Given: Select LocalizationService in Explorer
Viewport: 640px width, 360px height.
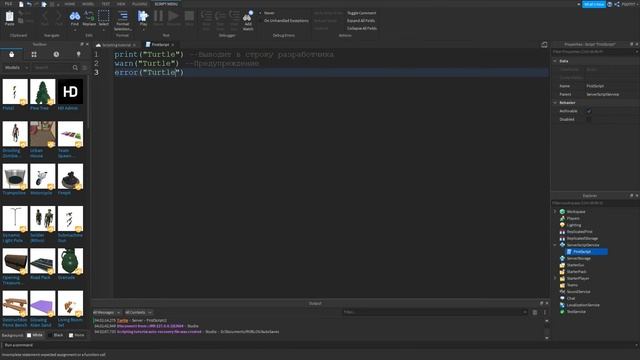Looking at the screenshot, I should [583, 305].
